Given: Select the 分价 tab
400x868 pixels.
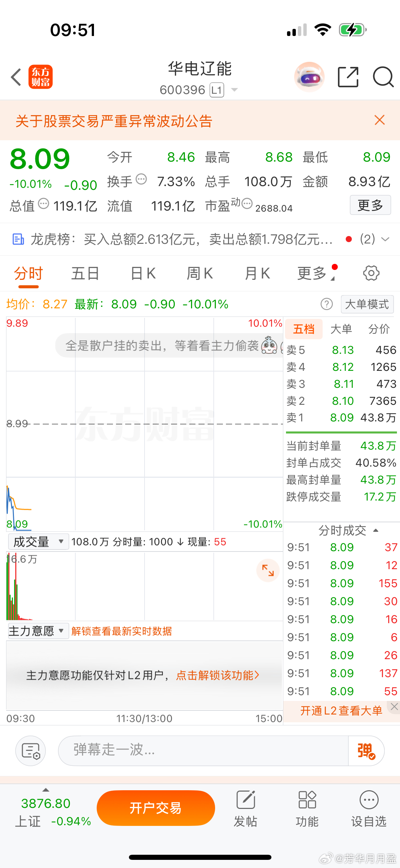Looking at the screenshot, I should (x=379, y=329).
